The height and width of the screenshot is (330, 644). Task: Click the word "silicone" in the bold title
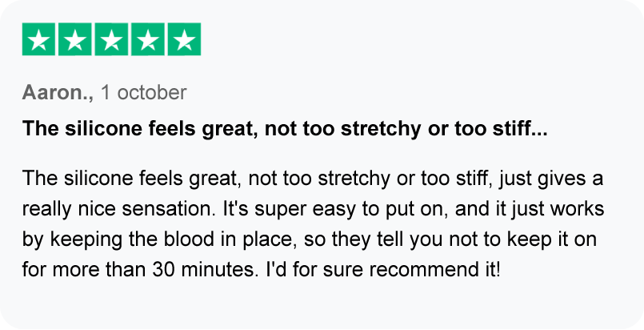tap(94, 128)
